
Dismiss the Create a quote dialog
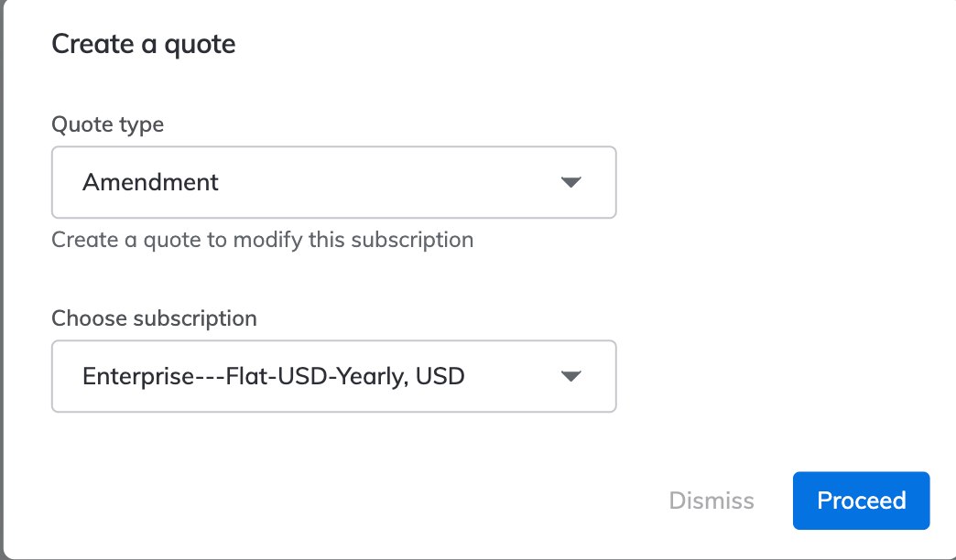tap(712, 501)
